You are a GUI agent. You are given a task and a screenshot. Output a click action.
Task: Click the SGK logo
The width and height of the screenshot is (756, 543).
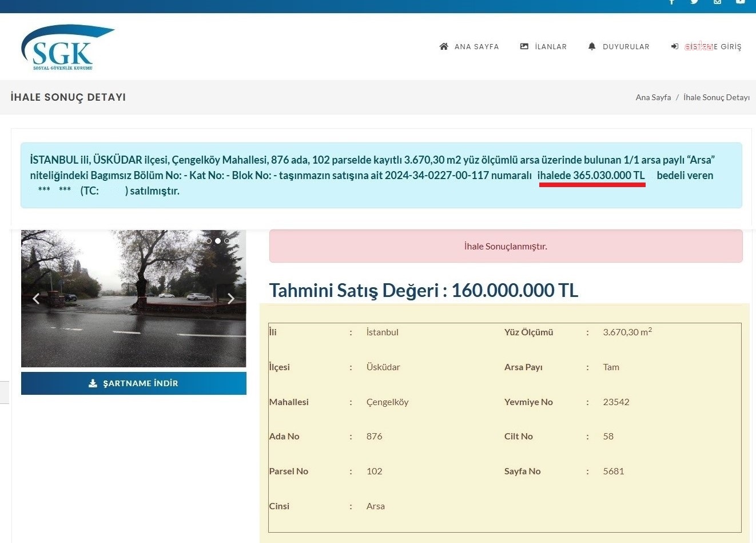click(67, 47)
